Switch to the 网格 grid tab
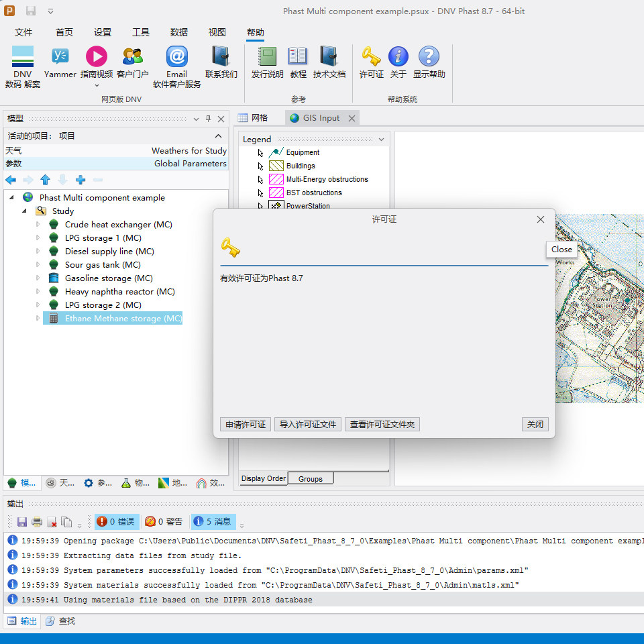Image resolution: width=644 pixels, height=644 pixels. pyautogui.click(x=253, y=118)
